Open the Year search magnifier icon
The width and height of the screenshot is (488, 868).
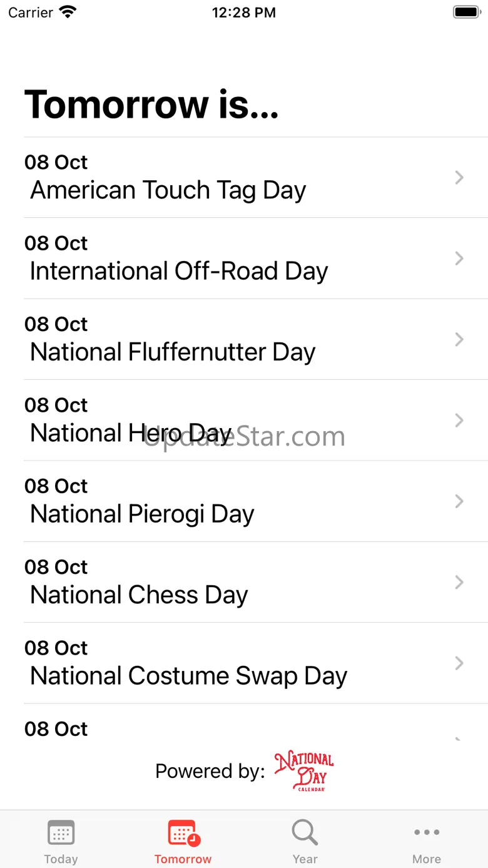(305, 833)
